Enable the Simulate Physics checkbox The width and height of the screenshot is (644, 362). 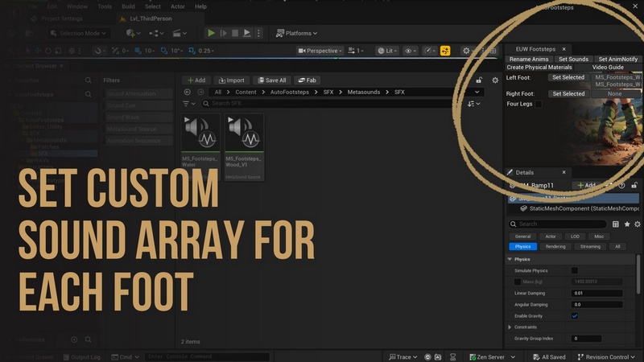575,270
